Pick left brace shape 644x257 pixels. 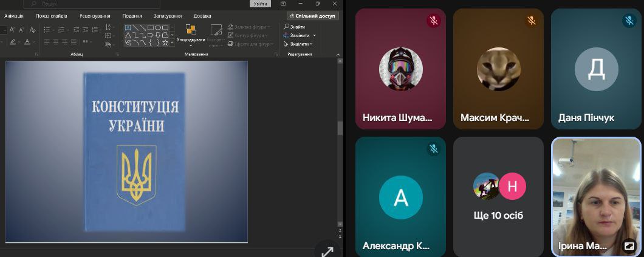pyautogui.click(x=150, y=43)
